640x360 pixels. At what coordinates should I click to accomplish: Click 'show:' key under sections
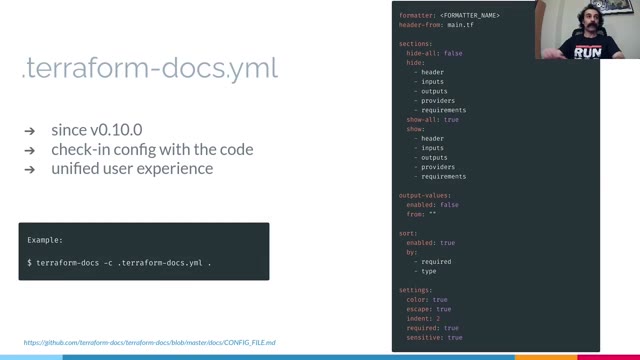[416, 129]
